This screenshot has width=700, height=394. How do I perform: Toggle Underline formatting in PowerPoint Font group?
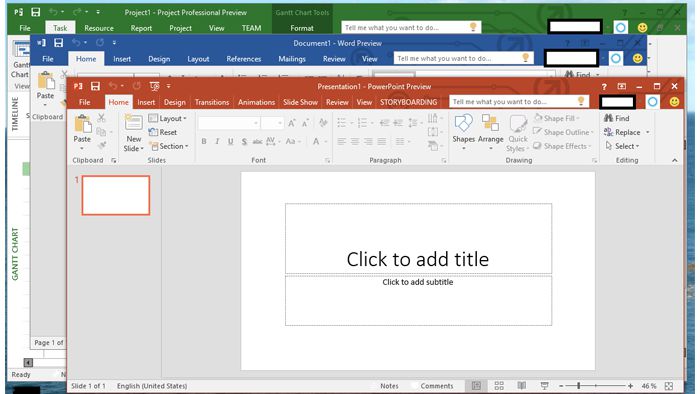tap(230, 141)
